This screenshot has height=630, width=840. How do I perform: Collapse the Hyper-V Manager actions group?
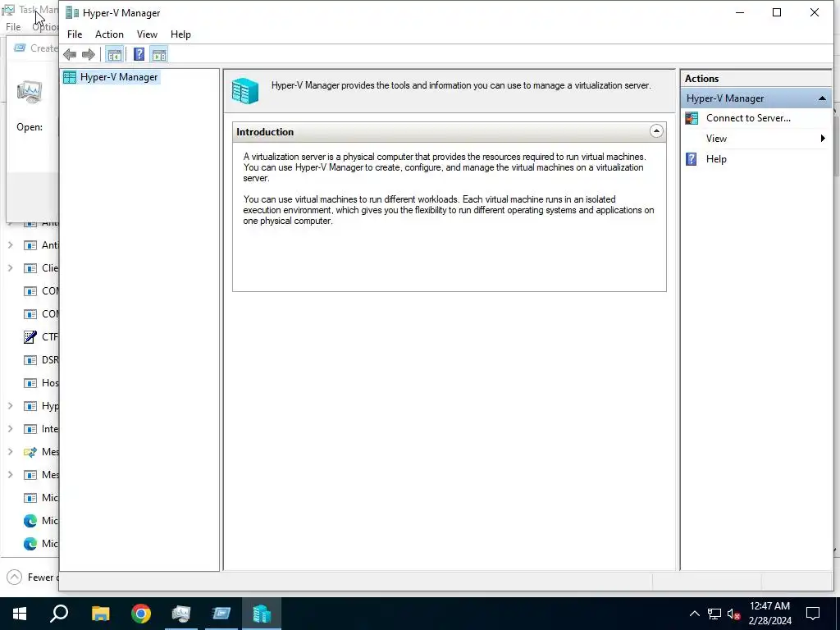tap(822, 98)
